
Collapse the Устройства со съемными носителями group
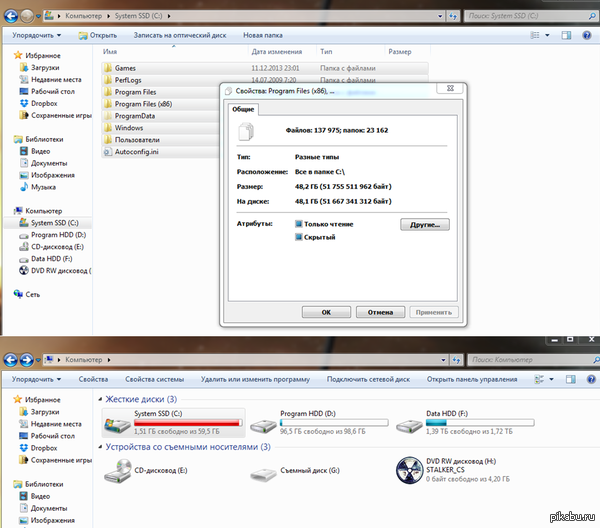point(105,446)
